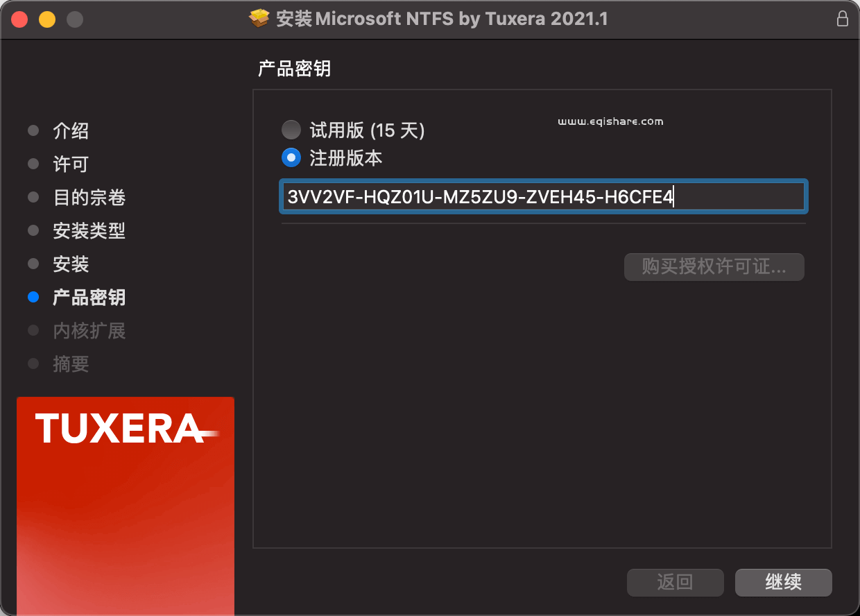Jump to 目的宗卷 step in sidebar
The image size is (860, 616).
coord(89,198)
